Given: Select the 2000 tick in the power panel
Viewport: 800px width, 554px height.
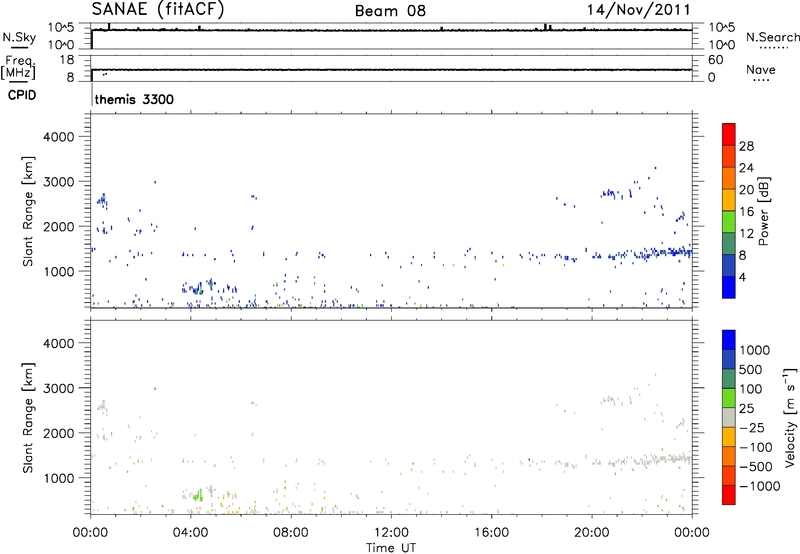Looking at the screenshot, I should [58, 226].
